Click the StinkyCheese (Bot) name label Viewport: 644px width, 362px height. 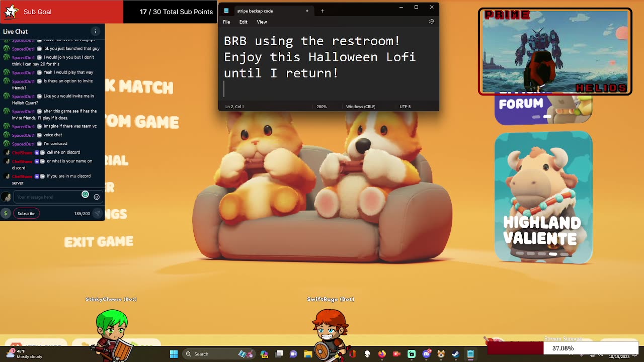tap(111, 299)
